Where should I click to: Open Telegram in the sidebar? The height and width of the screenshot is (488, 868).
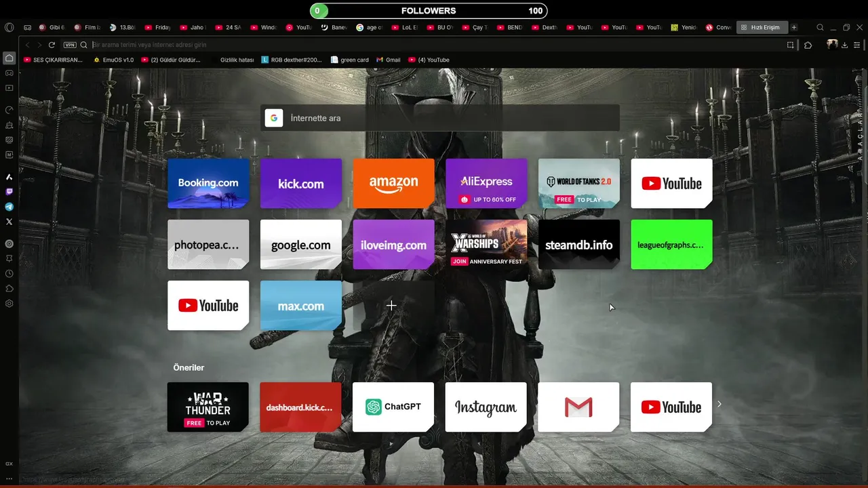coord(9,207)
